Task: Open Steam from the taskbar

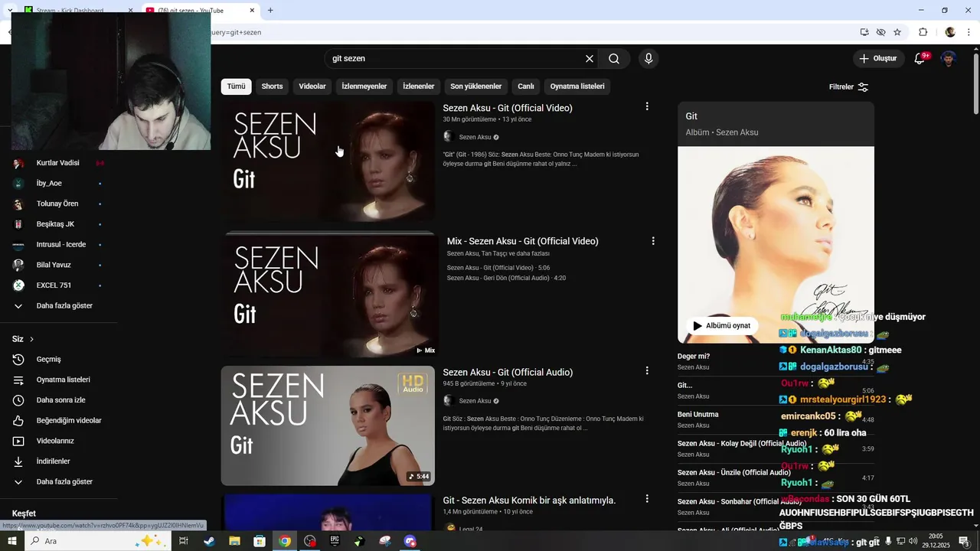Action: click(x=209, y=541)
